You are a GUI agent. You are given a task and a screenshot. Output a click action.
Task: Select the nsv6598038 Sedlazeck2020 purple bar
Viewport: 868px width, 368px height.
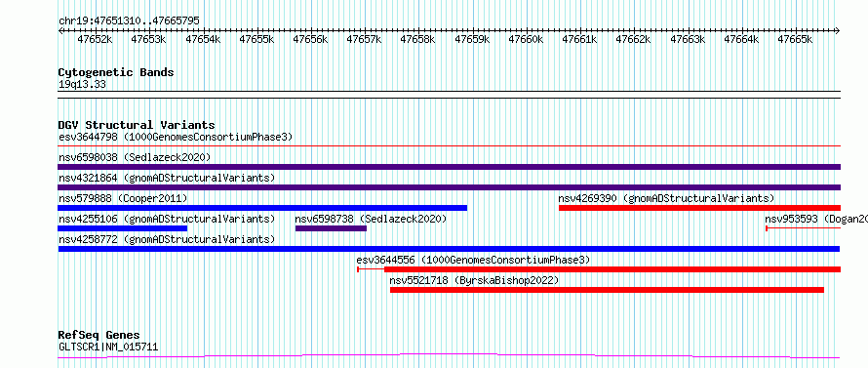pos(449,167)
